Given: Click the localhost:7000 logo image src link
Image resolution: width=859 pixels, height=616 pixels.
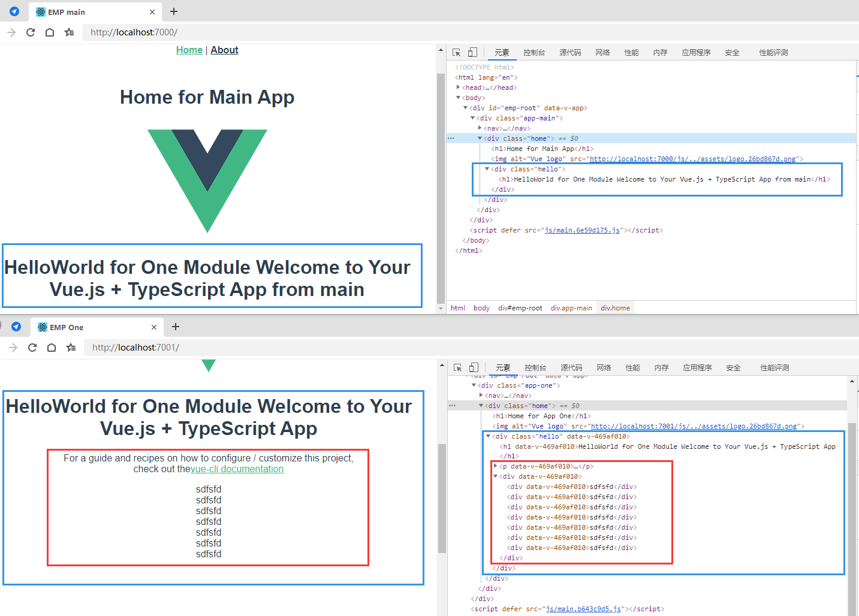Looking at the screenshot, I should coord(693,159).
